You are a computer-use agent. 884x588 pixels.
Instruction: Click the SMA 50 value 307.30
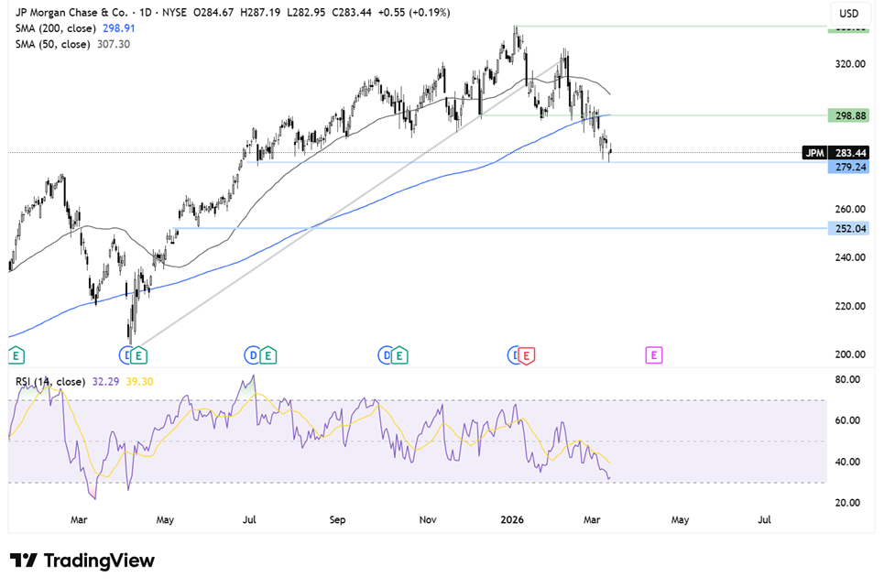pyautogui.click(x=114, y=44)
